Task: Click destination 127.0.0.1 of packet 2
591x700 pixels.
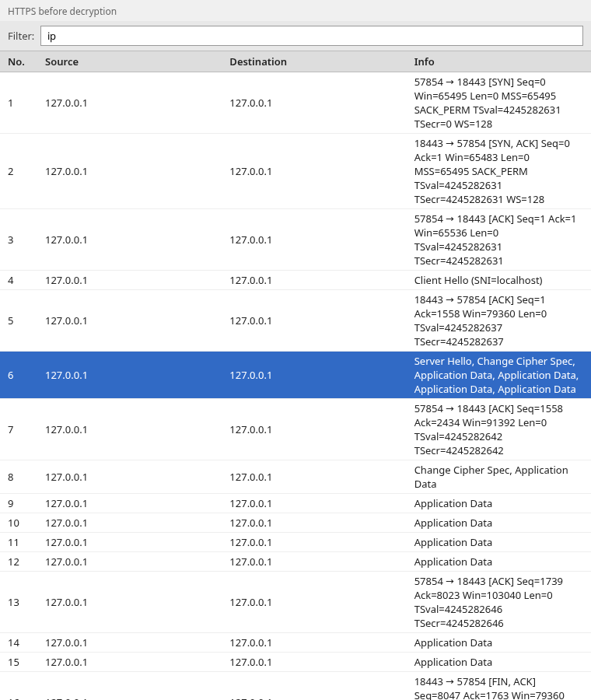Action: 251,171
